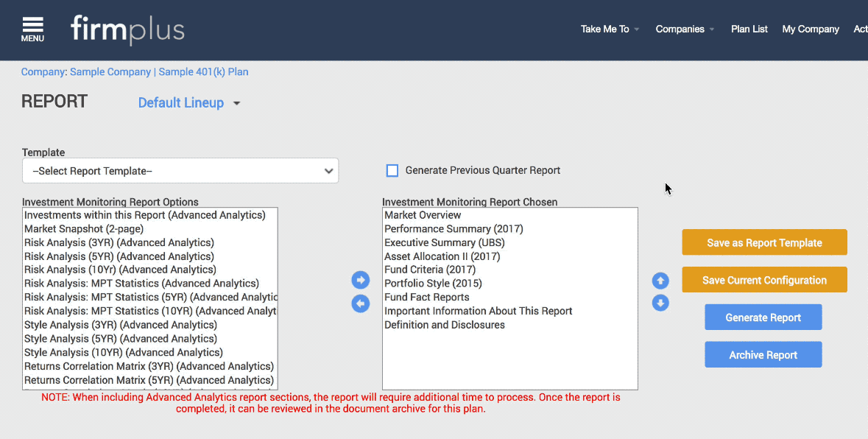868x439 pixels.
Task: Select Risk Analysis: MPT Statistics (5YR) option
Action: coord(150,298)
